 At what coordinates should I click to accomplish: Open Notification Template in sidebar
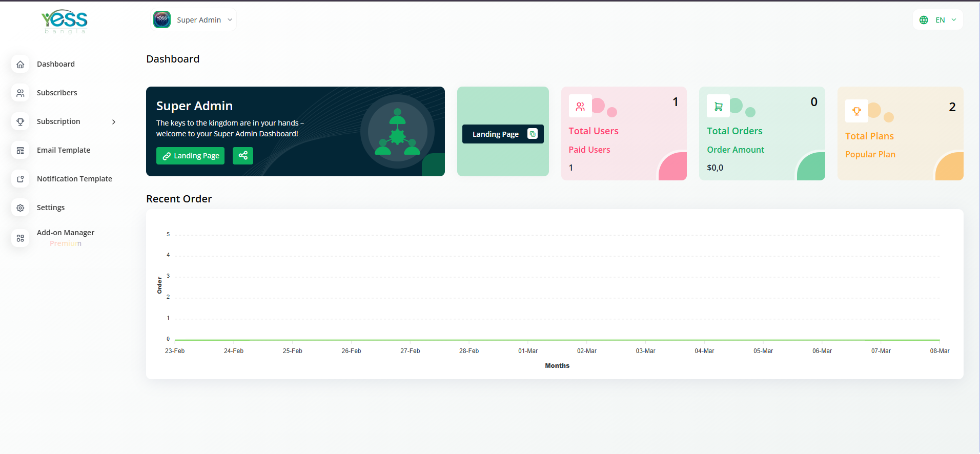pyautogui.click(x=74, y=179)
